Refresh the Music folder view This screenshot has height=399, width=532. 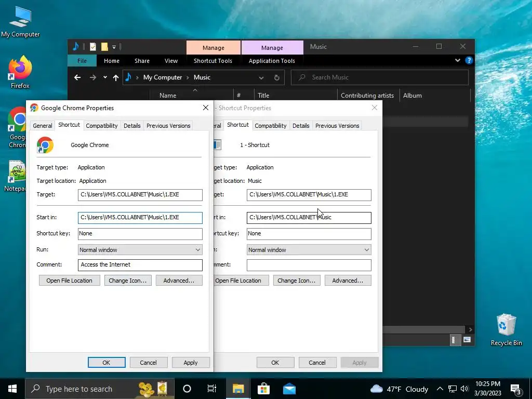coord(276,78)
